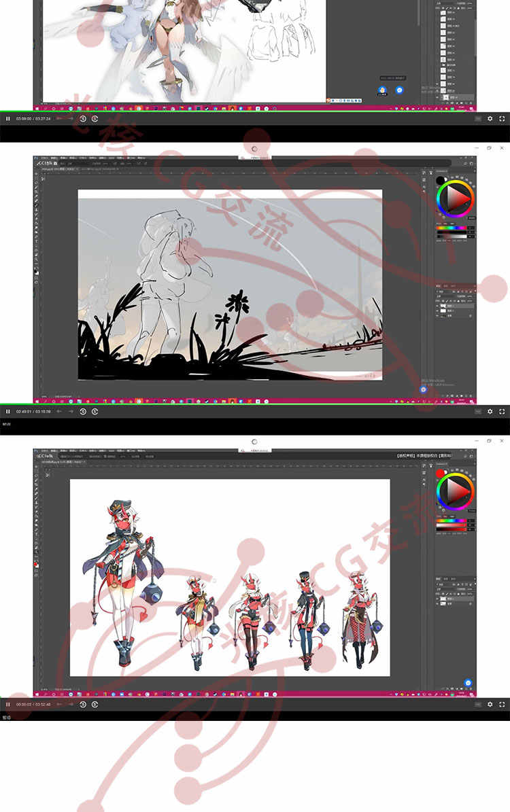Rewind 10 seconds in the angel artwork player

[x=83, y=119]
